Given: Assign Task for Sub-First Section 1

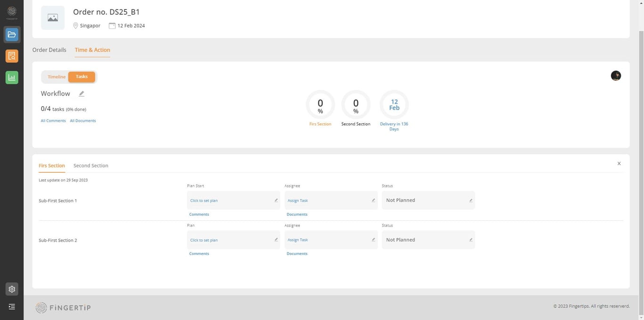Looking at the screenshot, I should tap(297, 201).
